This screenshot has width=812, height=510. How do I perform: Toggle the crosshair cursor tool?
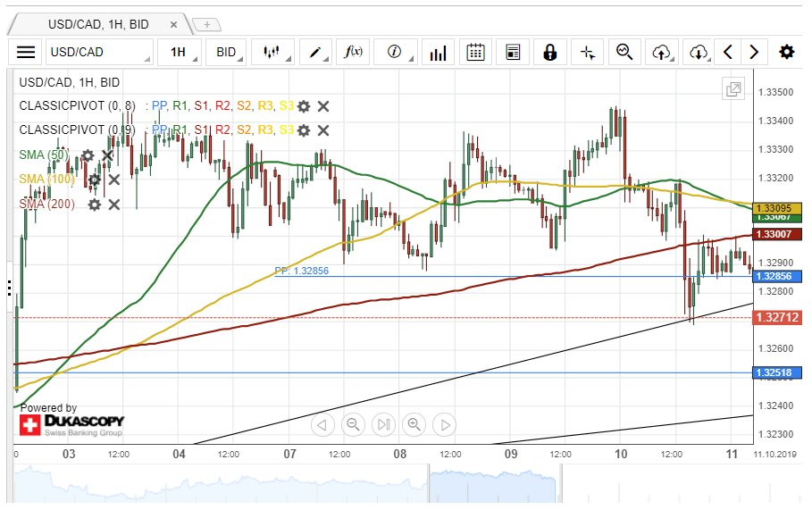587,52
